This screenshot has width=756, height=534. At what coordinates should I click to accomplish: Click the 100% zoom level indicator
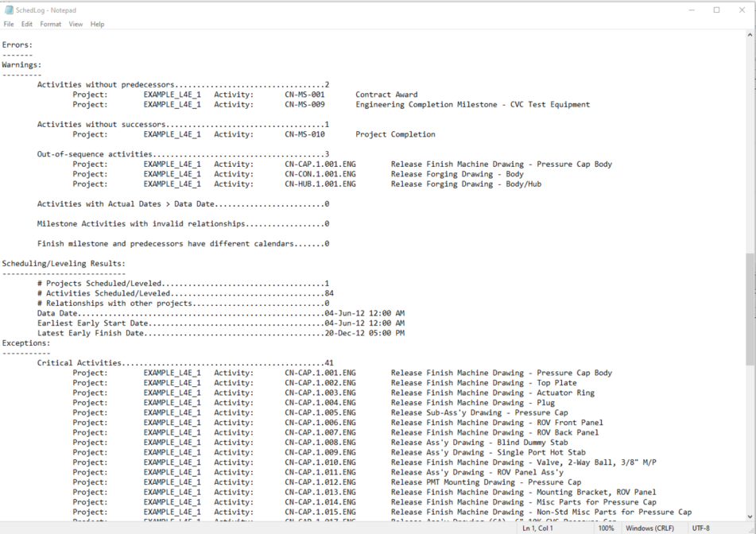pyautogui.click(x=606, y=528)
